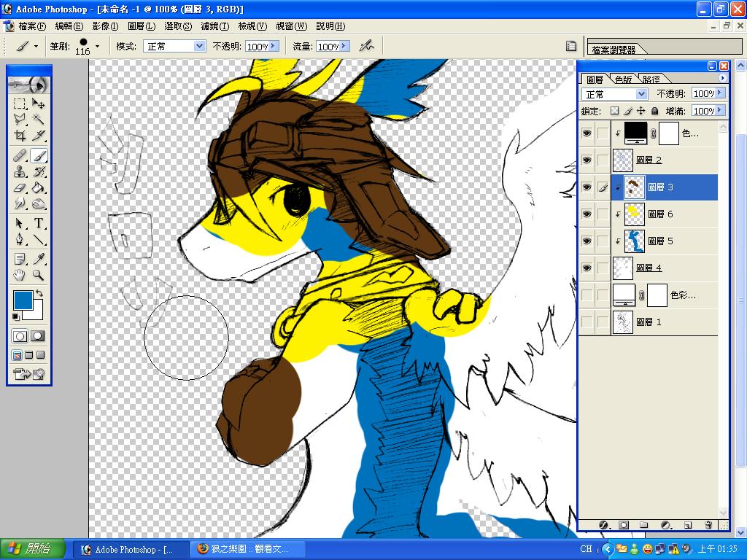Select the Magic Wand tool
Screen dimensions: 747x560
[x=39, y=120]
